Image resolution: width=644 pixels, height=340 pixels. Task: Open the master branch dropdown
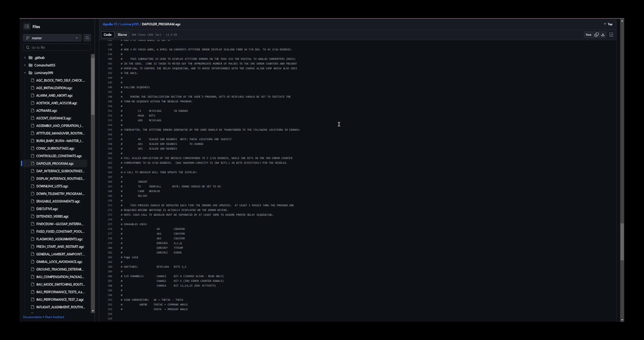click(x=52, y=38)
